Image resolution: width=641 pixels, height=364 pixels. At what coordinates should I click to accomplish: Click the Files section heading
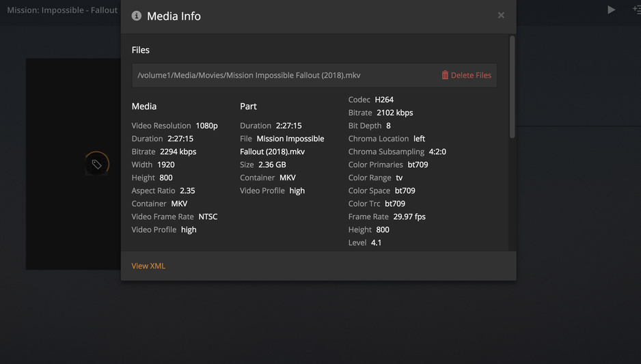coord(141,50)
